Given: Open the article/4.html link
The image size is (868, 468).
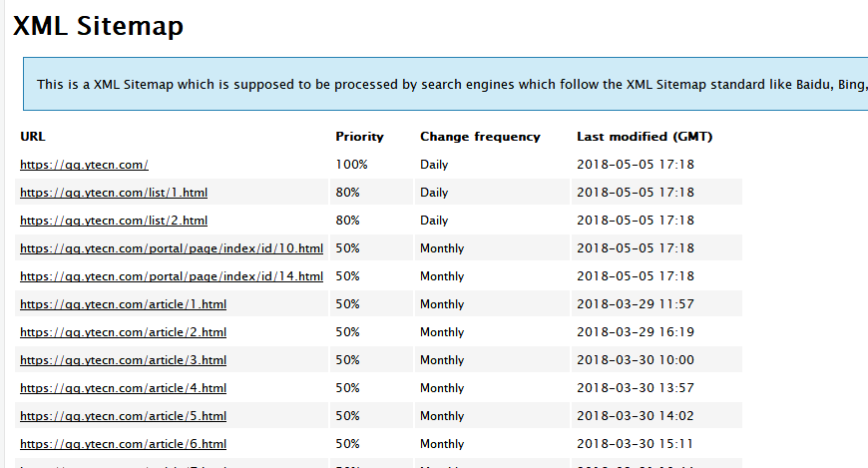Looking at the screenshot, I should click(x=123, y=388).
